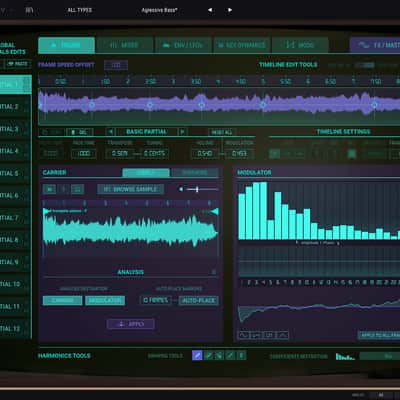The width and height of the screenshot is (400, 400).
Task: Toggle the Modulator analysis destination button
Action: click(x=105, y=300)
